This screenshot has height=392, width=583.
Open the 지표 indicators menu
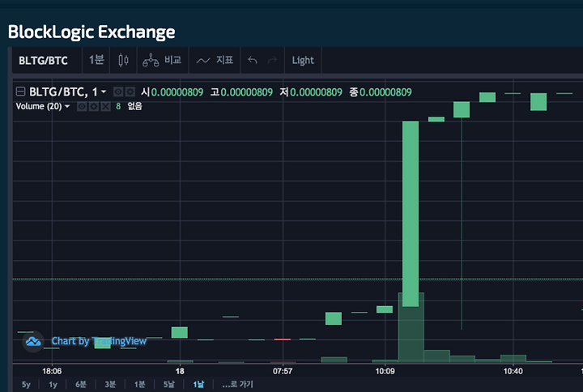pyautogui.click(x=215, y=60)
